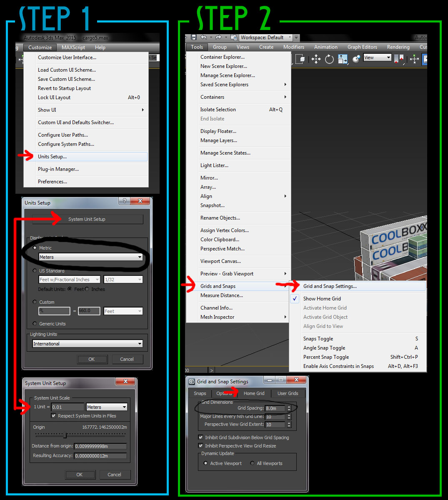This screenshot has height=500, width=448.
Task: Click the 1 Unit value field showing 0.01
Action: point(68,407)
